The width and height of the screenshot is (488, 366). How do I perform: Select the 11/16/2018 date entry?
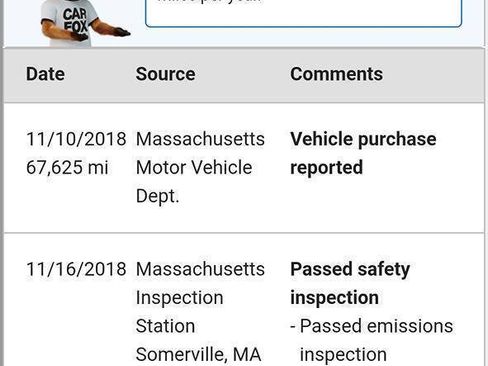[76, 269]
